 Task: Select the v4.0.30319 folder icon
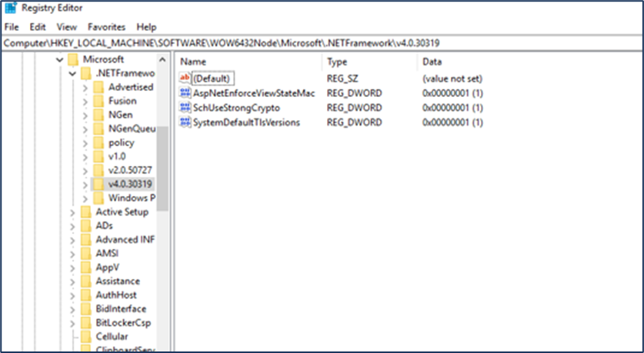point(98,185)
